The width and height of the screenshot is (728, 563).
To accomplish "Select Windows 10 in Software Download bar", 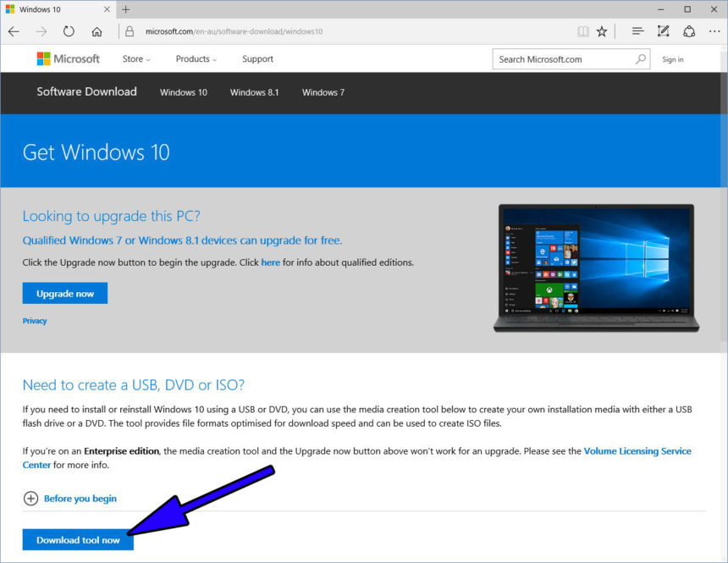I will click(x=184, y=92).
